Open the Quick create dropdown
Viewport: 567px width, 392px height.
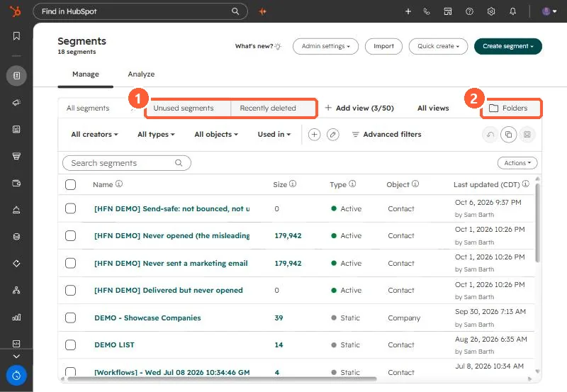point(438,46)
